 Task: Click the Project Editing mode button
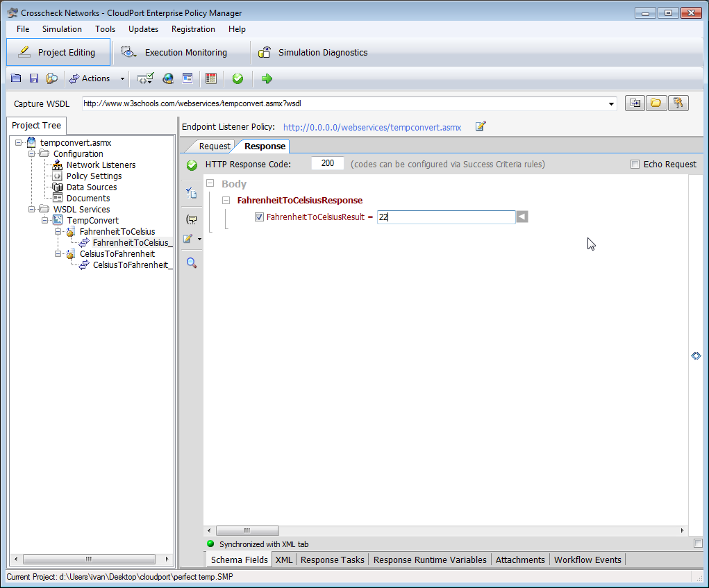[58, 53]
